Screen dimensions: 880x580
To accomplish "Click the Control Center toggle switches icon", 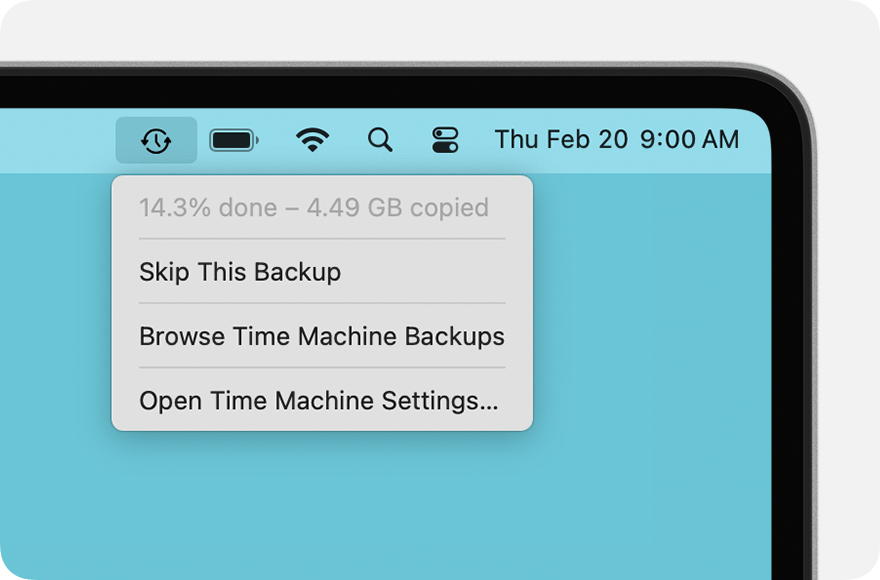I will 445,140.
